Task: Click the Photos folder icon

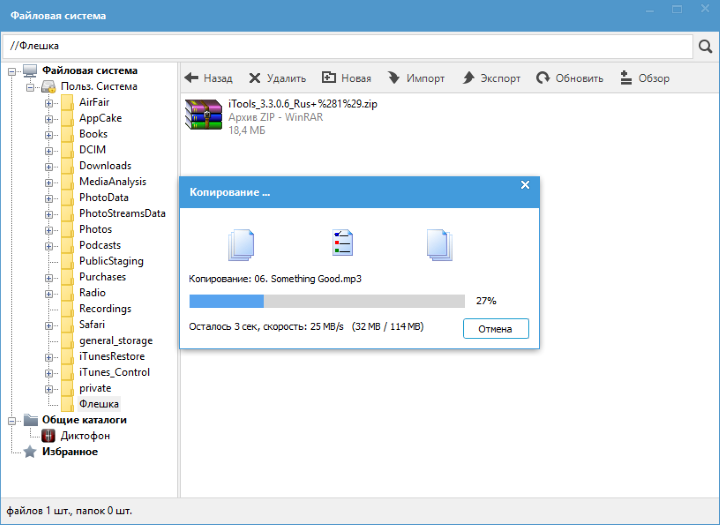Action: (x=68, y=230)
